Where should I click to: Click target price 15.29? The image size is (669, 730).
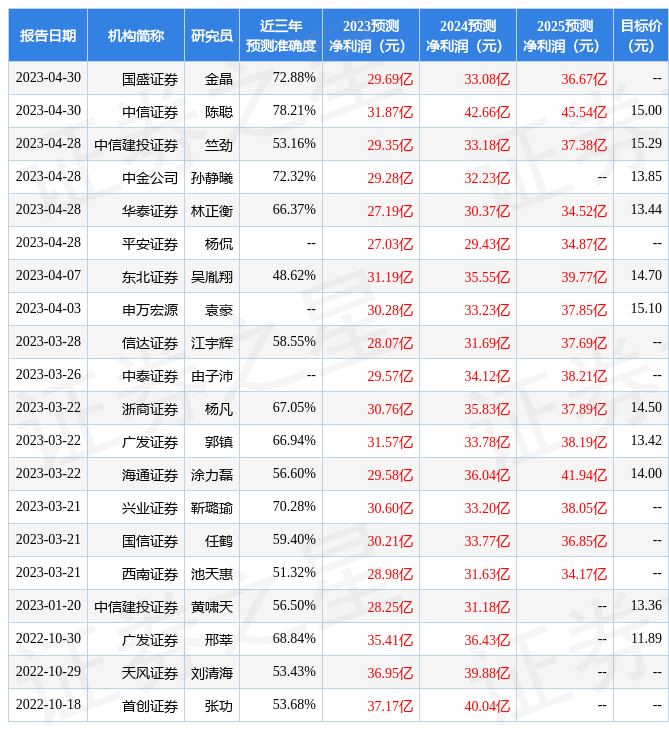point(646,143)
